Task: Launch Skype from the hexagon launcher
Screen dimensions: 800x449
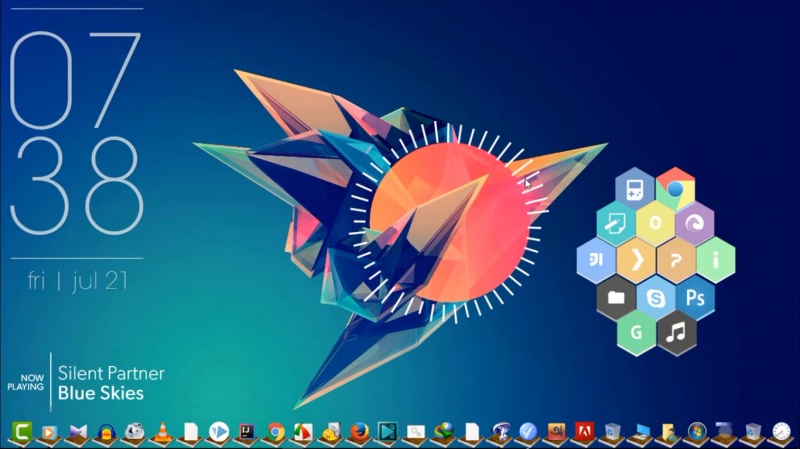Action: pyautogui.click(x=656, y=297)
